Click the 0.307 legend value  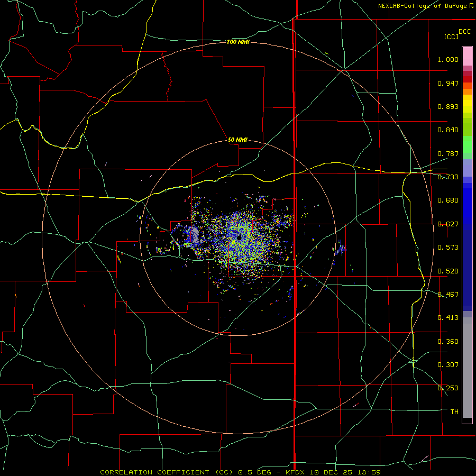448,365
